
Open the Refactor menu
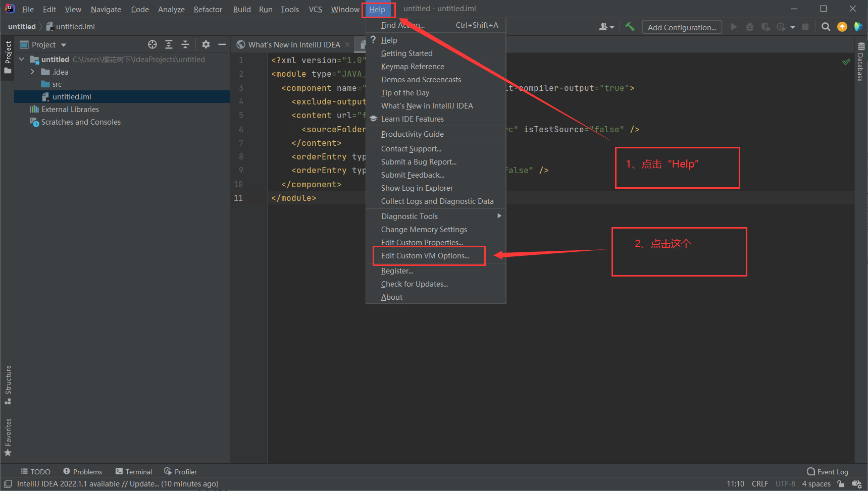pos(208,9)
